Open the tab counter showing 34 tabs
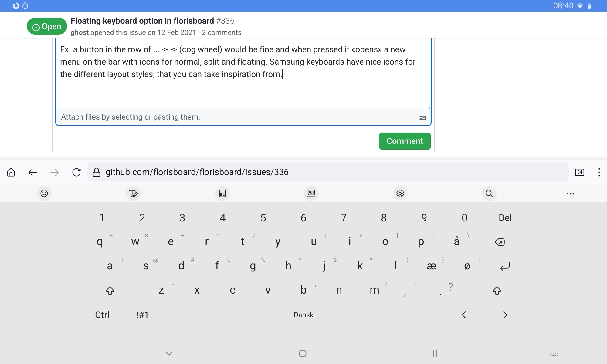Screen dimensions: 607x364 pyautogui.click(x=579, y=172)
